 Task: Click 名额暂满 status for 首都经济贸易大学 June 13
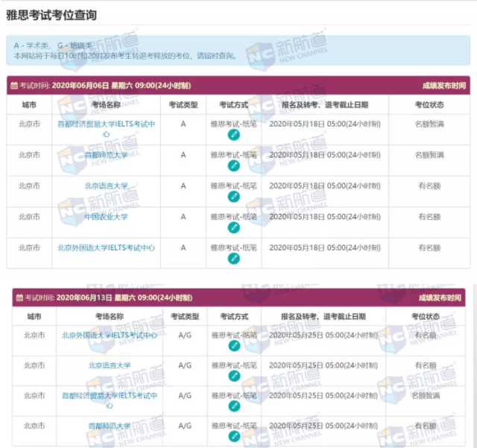426,396
